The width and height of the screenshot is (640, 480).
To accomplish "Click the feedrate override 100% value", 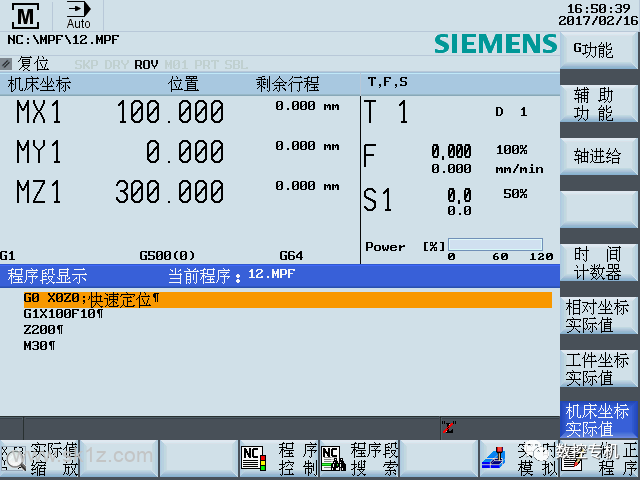I will pos(511,150).
